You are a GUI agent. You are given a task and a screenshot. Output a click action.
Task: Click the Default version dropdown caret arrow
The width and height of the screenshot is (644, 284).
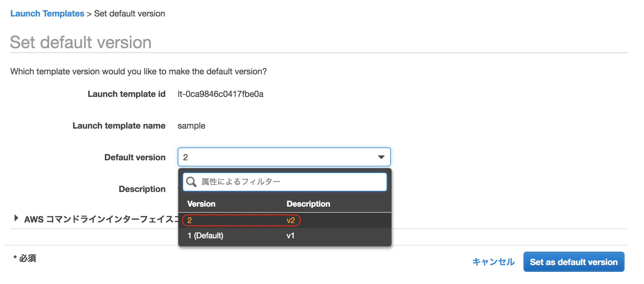coord(381,157)
